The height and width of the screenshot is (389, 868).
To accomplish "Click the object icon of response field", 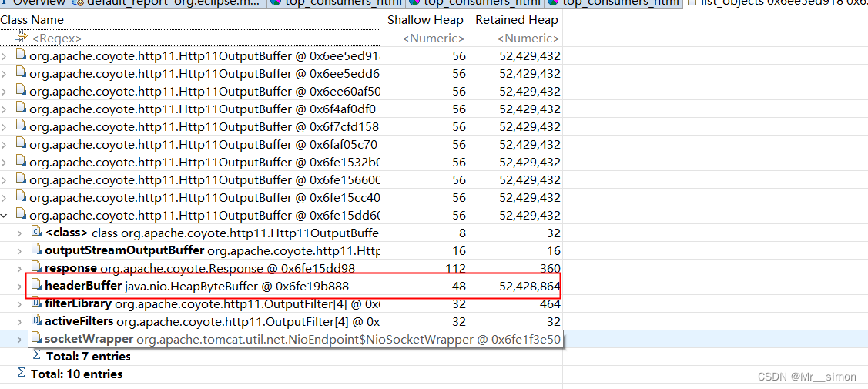I will [36, 268].
